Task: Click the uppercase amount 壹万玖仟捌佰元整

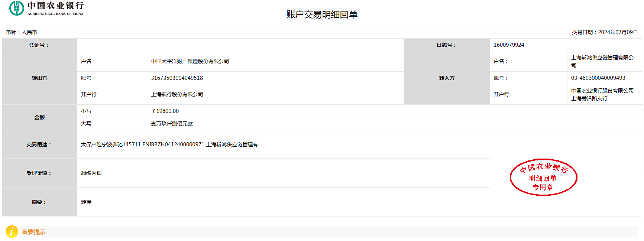Action: pyautogui.click(x=172, y=124)
